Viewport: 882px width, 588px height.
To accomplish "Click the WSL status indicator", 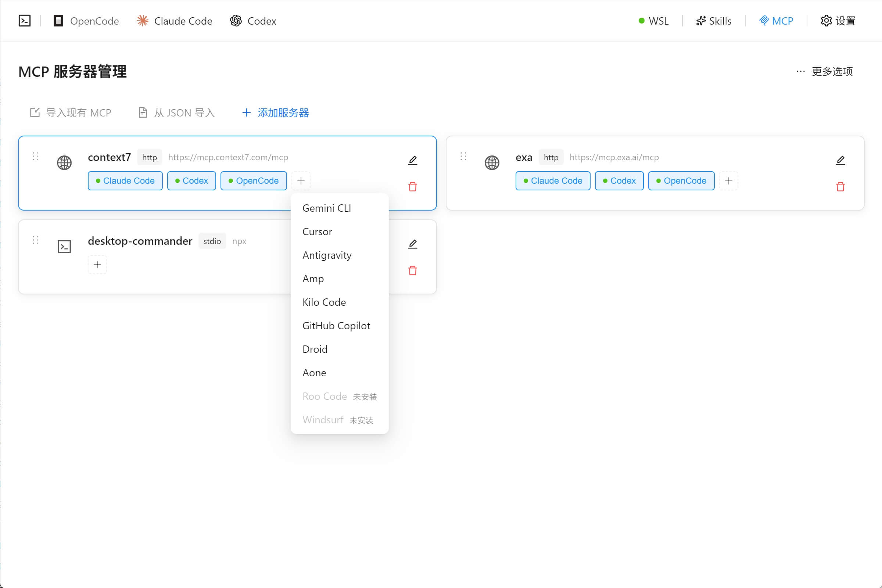I will click(x=654, y=21).
